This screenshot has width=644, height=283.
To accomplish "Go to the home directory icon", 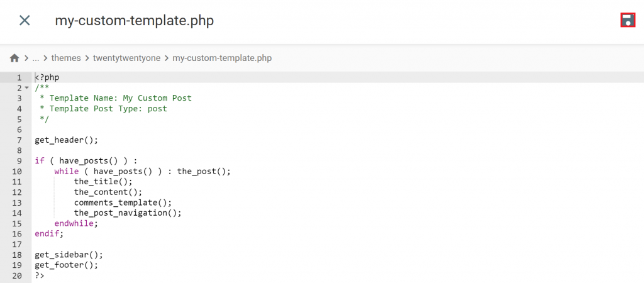I will [14, 58].
